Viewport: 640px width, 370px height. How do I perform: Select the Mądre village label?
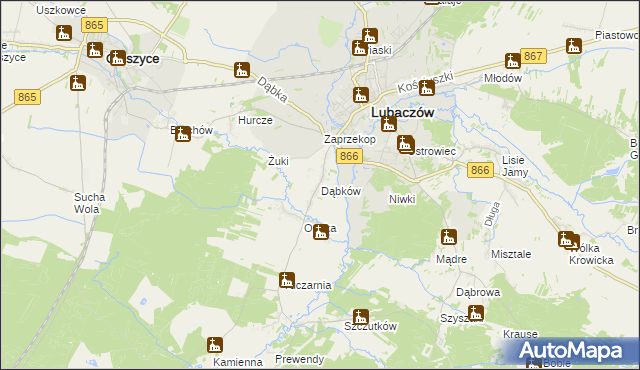click(451, 259)
